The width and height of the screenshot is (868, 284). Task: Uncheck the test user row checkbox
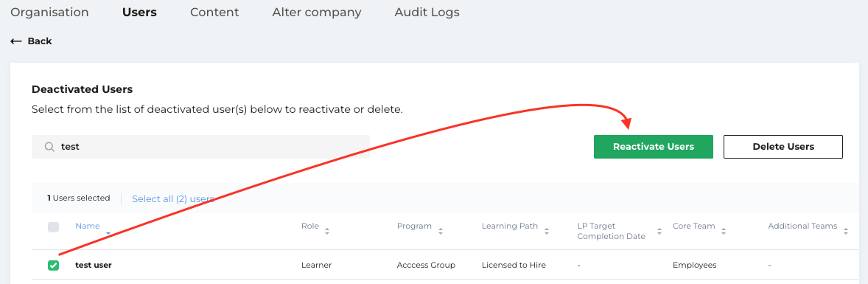53,266
